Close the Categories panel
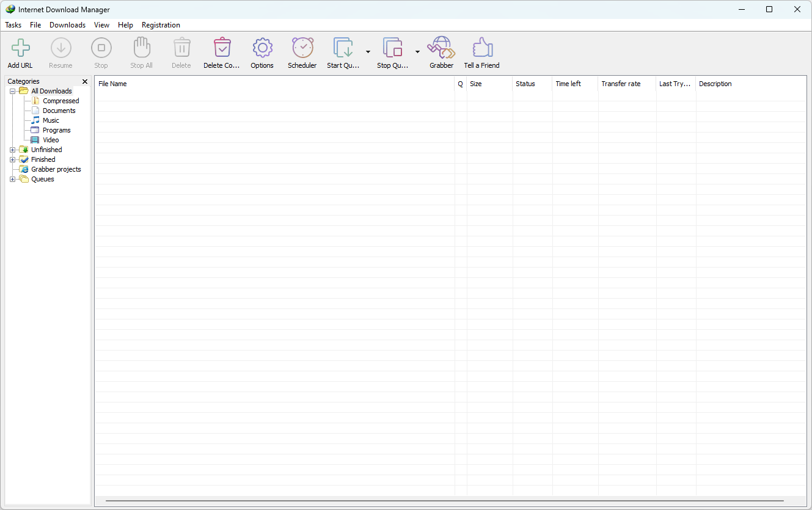This screenshot has width=812, height=510. (85, 81)
